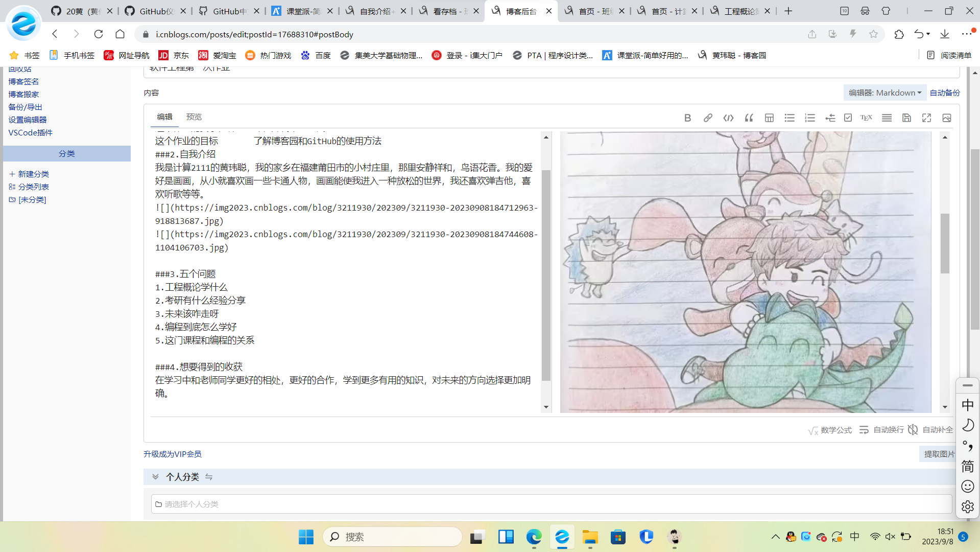This screenshot has height=552, width=980.
Task: Switch the editor to fullscreen mode
Action: tap(926, 118)
